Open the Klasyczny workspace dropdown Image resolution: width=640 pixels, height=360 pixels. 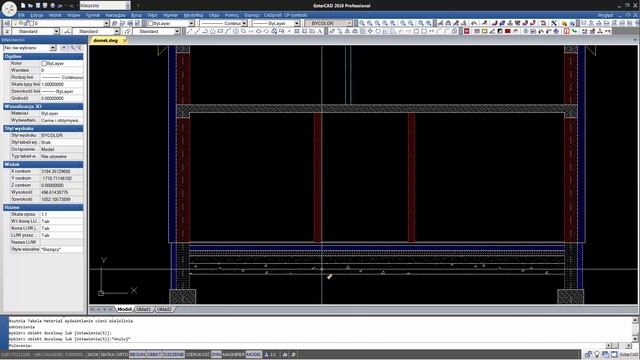(x=128, y=6)
